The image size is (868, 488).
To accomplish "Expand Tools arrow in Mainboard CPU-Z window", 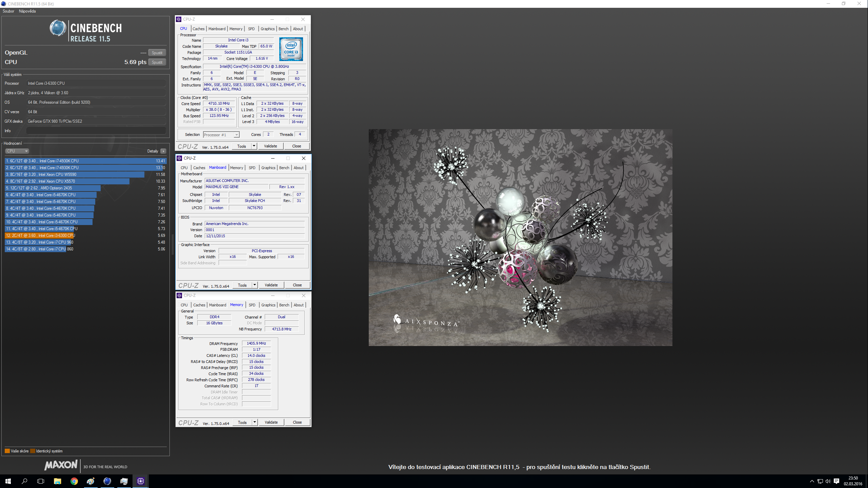I will 255,285.
